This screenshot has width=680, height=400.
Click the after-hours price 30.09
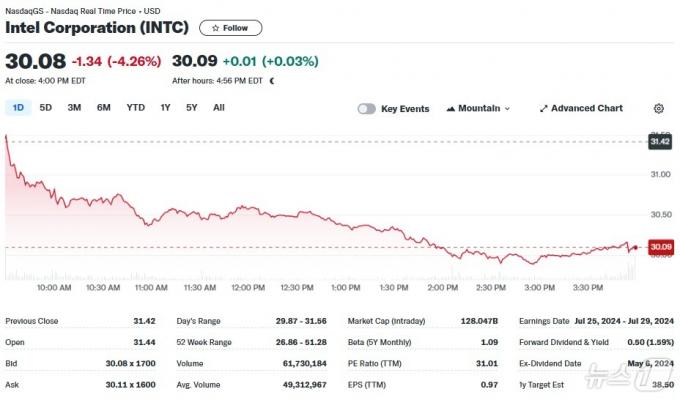pos(194,61)
